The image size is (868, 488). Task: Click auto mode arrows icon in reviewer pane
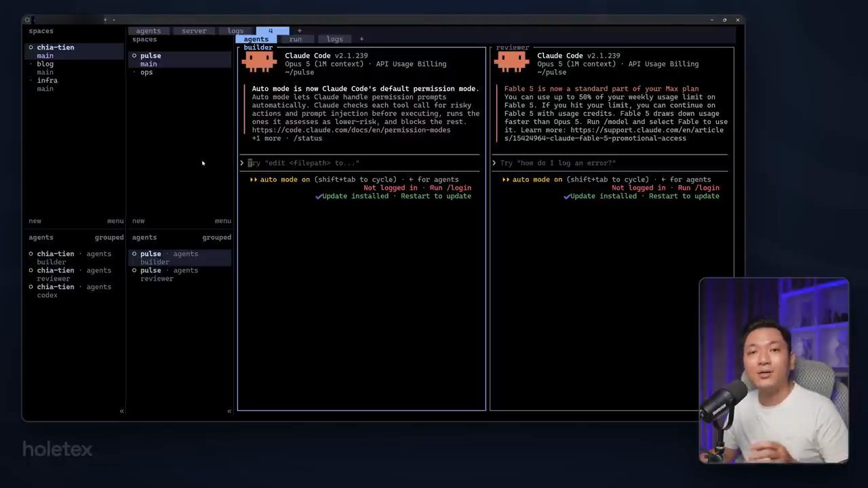point(505,180)
